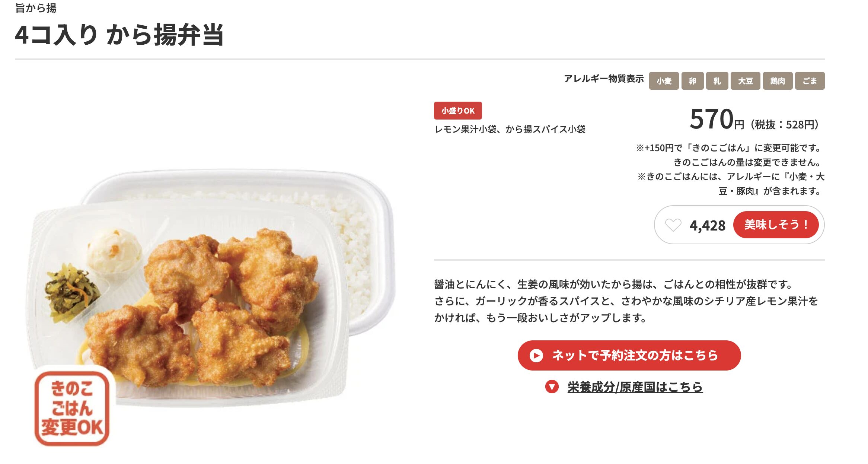Open 栄養成分/原産国はこちら link
This screenshot has height=464, width=868.
tap(635, 387)
